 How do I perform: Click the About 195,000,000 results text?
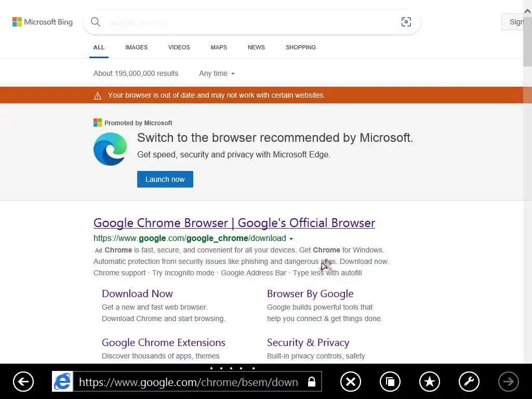point(136,73)
